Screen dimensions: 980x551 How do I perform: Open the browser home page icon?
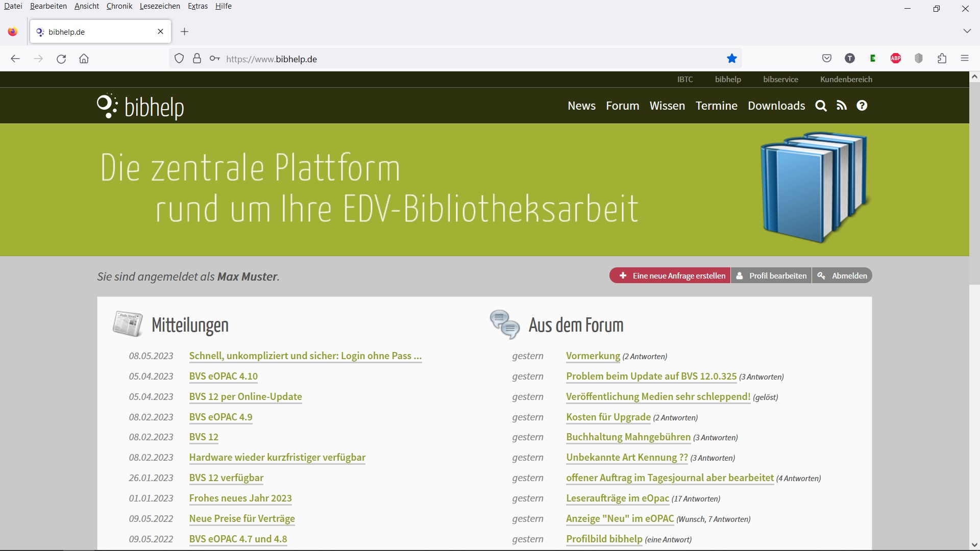(84, 59)
